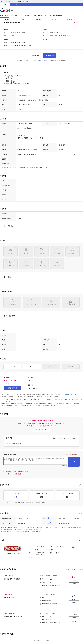83x644 pixels.
Task: Click the info icon beside 취업알선기관 알선
Action: click(47, 493)
